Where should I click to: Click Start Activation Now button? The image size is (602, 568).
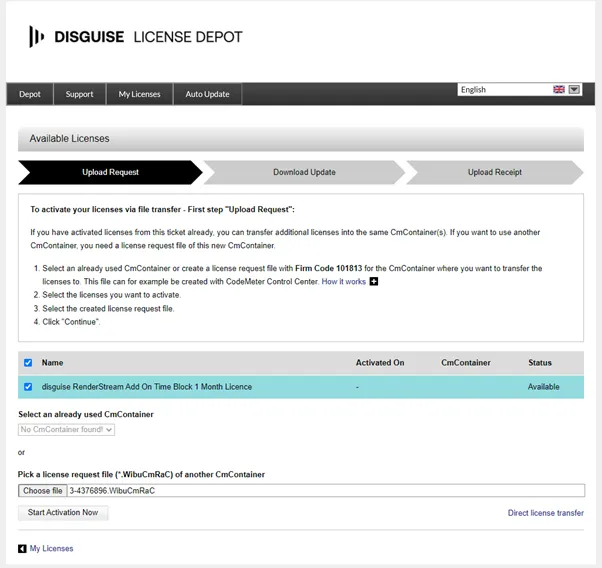(63, 512)
